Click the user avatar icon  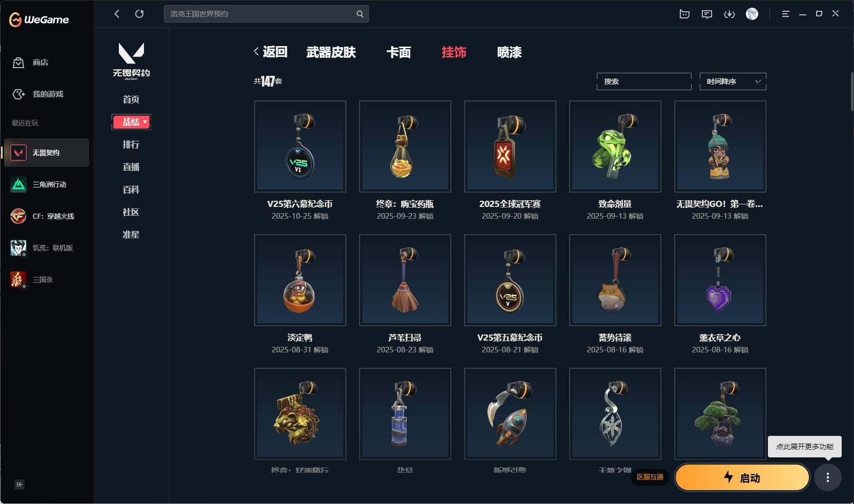point(752,14)
